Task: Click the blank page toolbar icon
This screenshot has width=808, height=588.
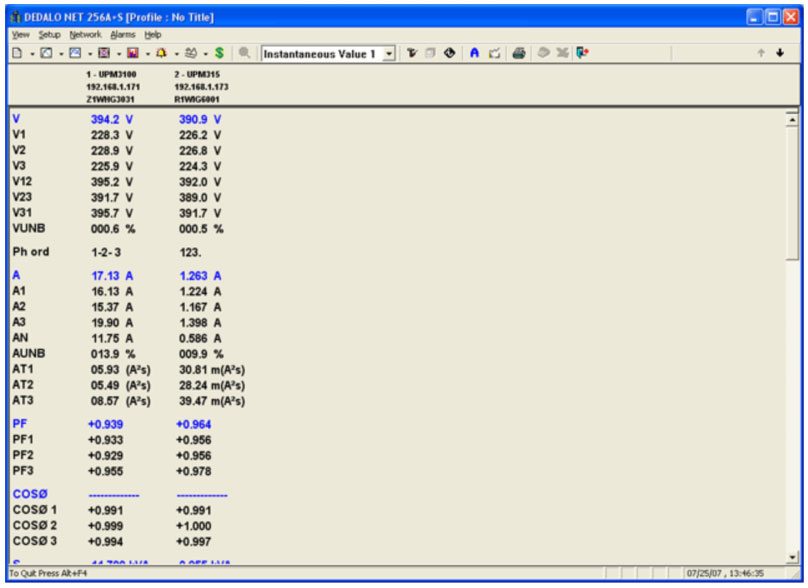Action: (x=18, y=54)
